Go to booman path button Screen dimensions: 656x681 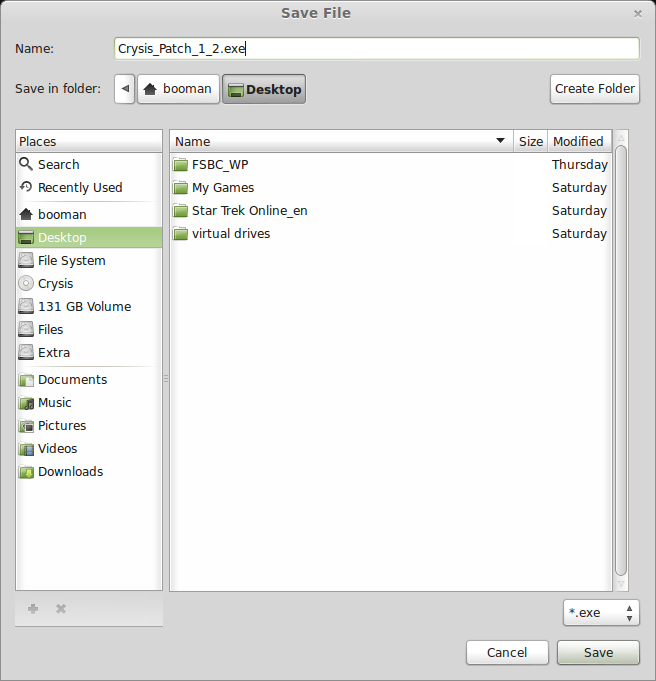point(179,89)
